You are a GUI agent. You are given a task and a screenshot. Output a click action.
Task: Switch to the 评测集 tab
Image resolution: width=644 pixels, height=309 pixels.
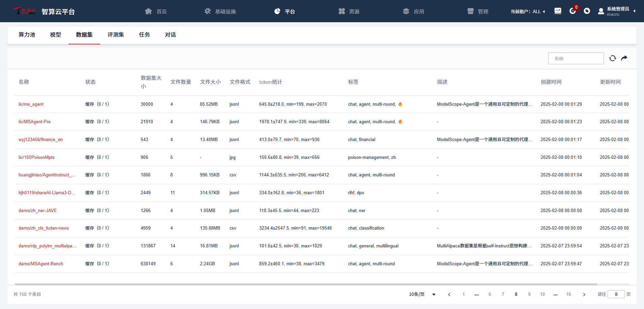tap(116, 35)
